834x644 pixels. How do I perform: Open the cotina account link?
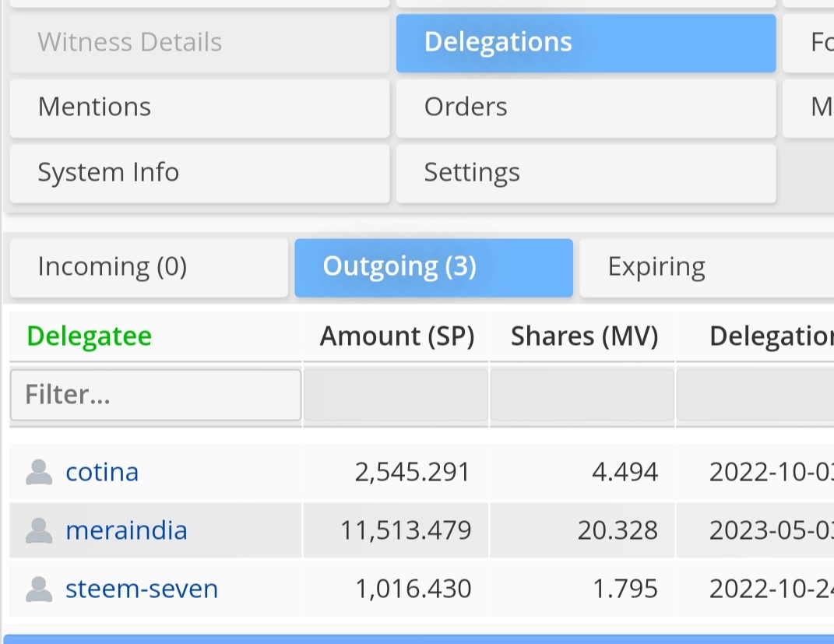tap(102, 472)
